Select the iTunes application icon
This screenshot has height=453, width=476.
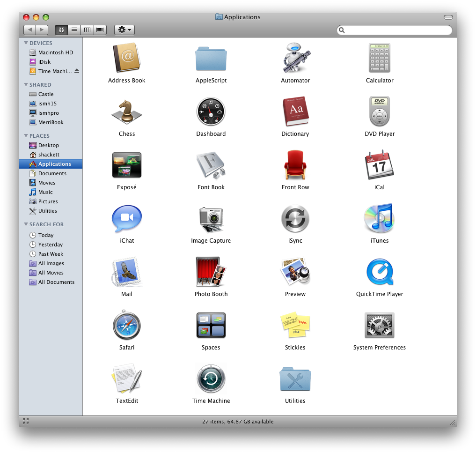(379, 219)
